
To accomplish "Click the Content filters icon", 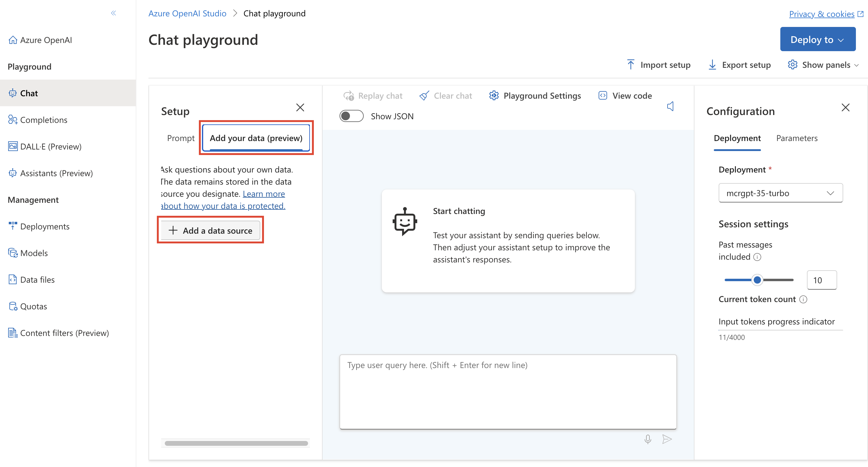I will (x=13, y=333).
